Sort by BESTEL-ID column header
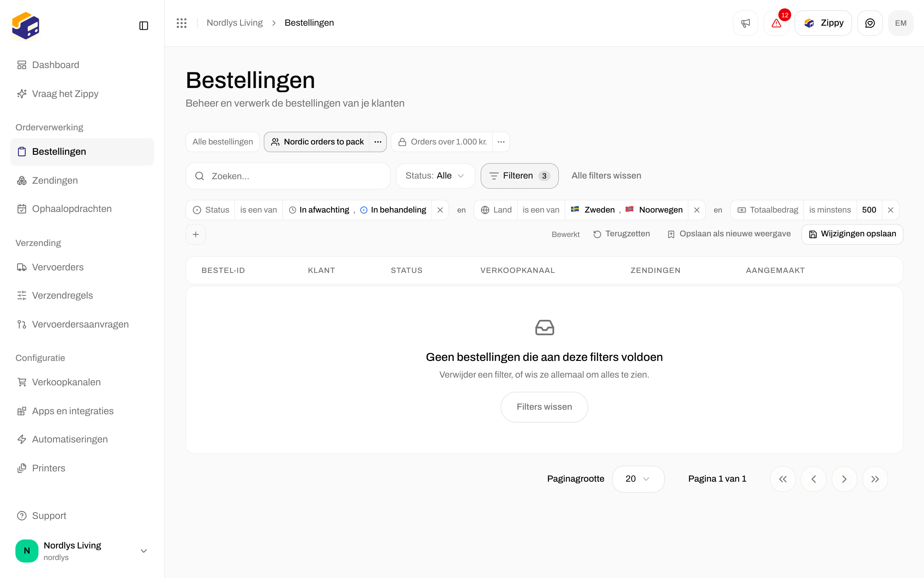Viewport: 924px width, 578px height. (x=223, y=271)
